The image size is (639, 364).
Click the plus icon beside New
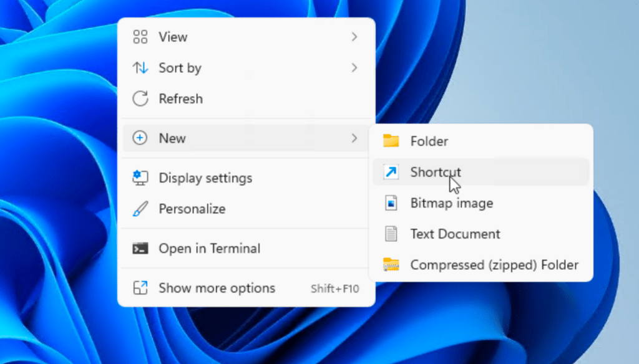click(x=140, y=138)
